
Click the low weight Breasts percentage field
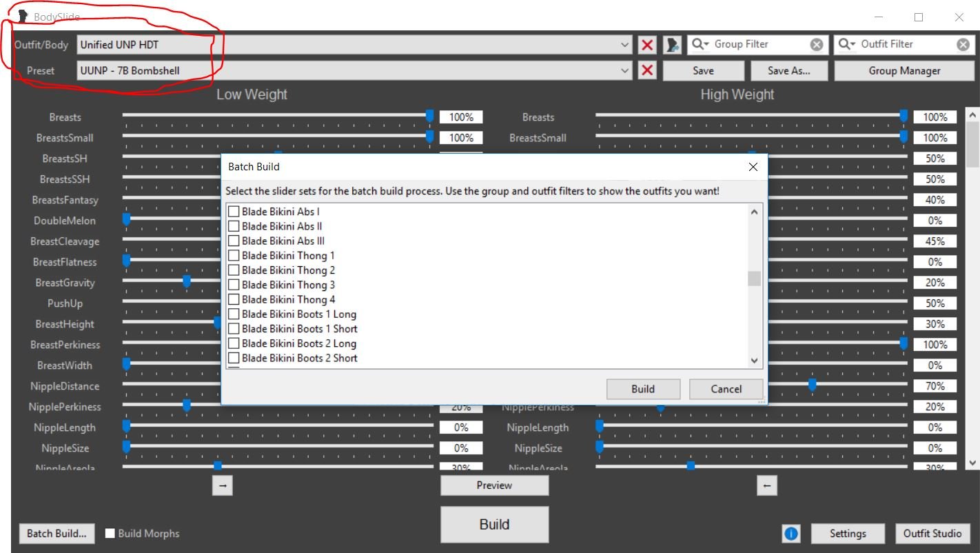point(461,117)
